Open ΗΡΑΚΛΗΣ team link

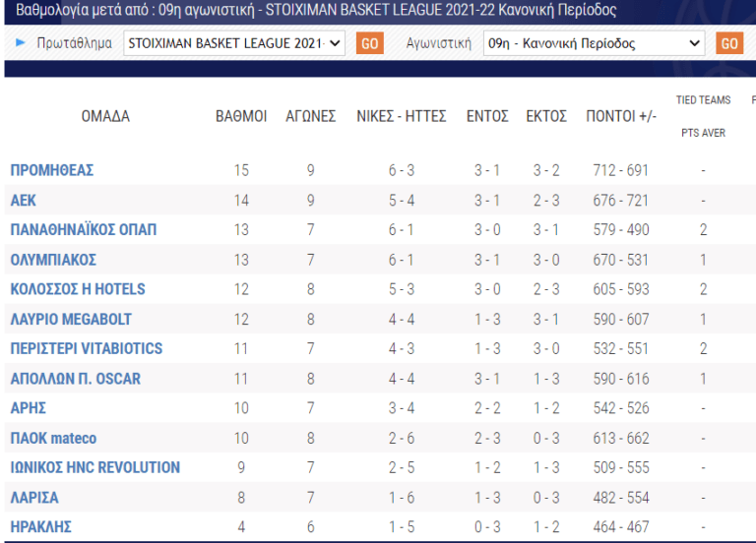(x=40, y=526)
